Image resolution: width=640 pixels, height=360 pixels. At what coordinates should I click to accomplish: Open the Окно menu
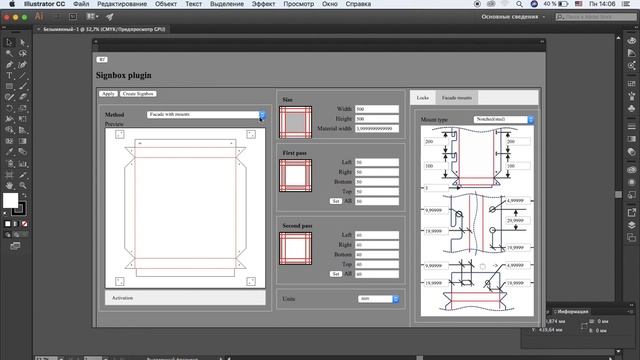click(329, 4)
